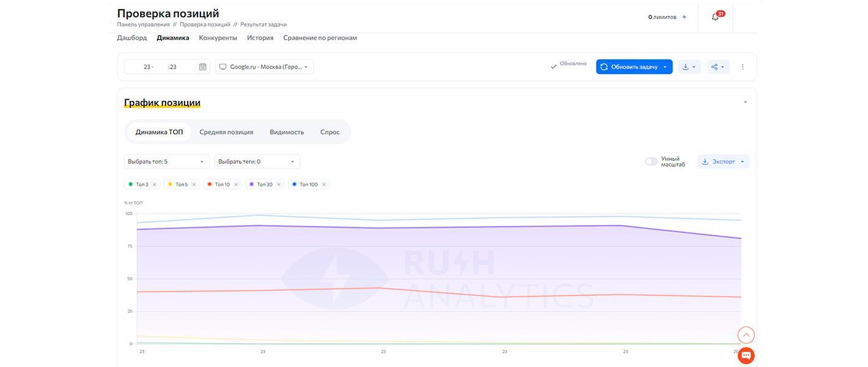Remove the Топ 3 legend chip
This screenshot has width=868, height=367.
(154, 184)
